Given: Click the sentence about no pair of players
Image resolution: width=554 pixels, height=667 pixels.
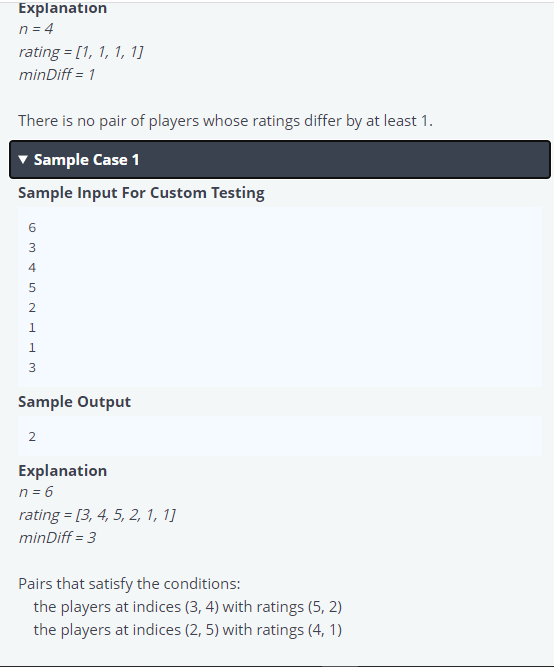Looking at the screenshot, I should pos(226,121).
